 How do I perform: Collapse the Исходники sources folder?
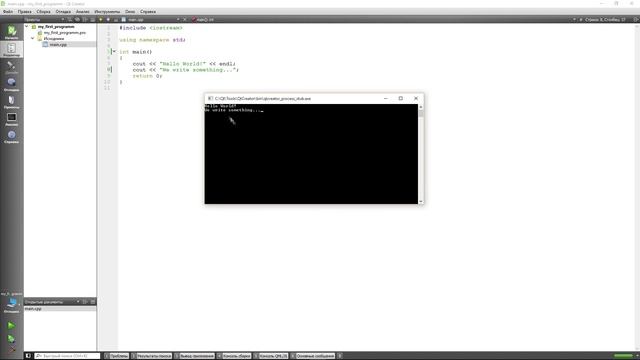(33, 38)
